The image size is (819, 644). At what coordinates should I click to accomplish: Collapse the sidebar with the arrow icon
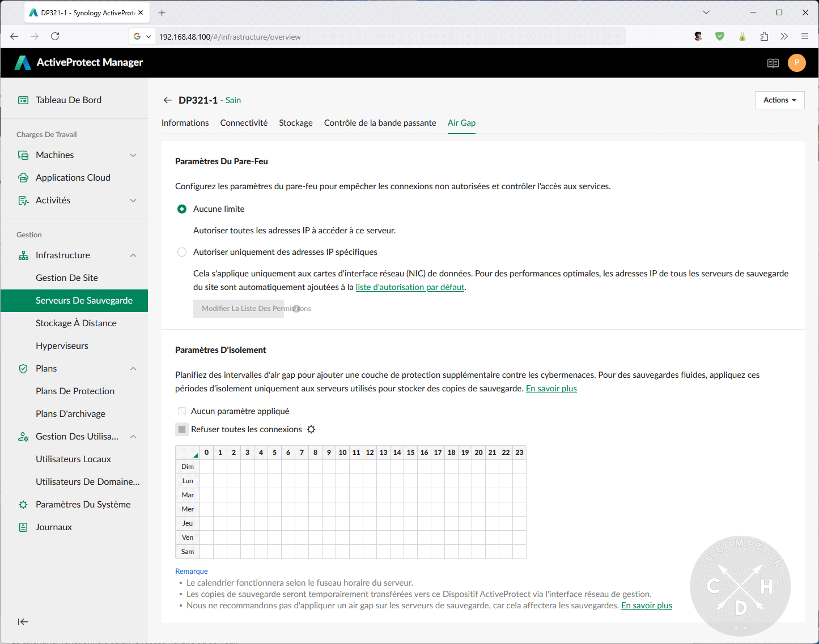click(x=23, y=621)
